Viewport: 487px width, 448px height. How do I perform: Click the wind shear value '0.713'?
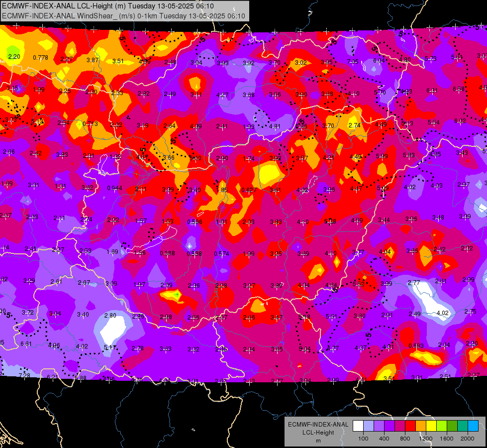tap(90, 124)
